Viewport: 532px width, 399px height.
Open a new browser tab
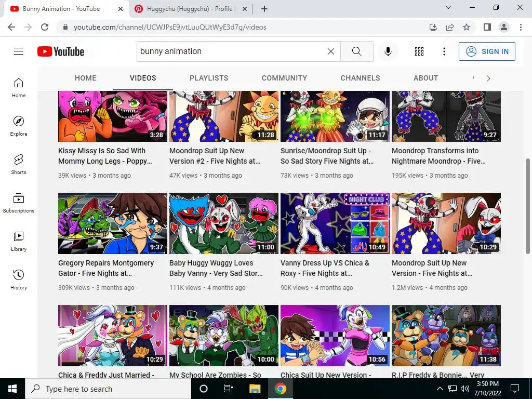[x=264, y=9]
